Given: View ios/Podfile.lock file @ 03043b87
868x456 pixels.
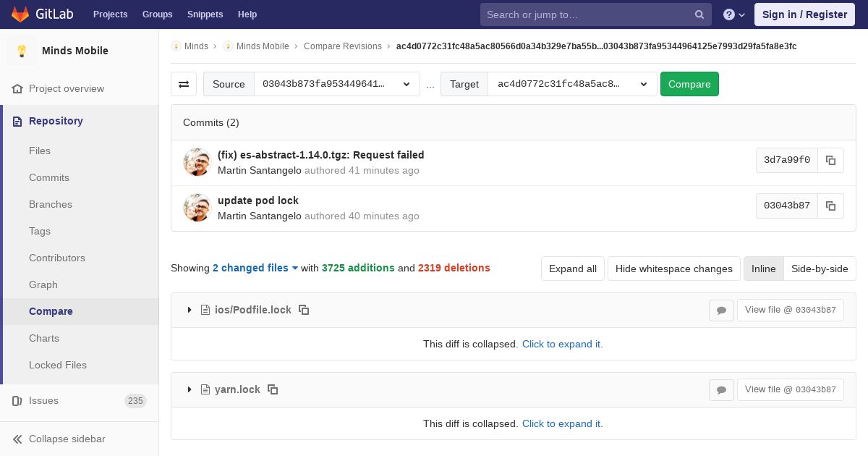Looking at the screenshot, I should (x=791, y=310).
